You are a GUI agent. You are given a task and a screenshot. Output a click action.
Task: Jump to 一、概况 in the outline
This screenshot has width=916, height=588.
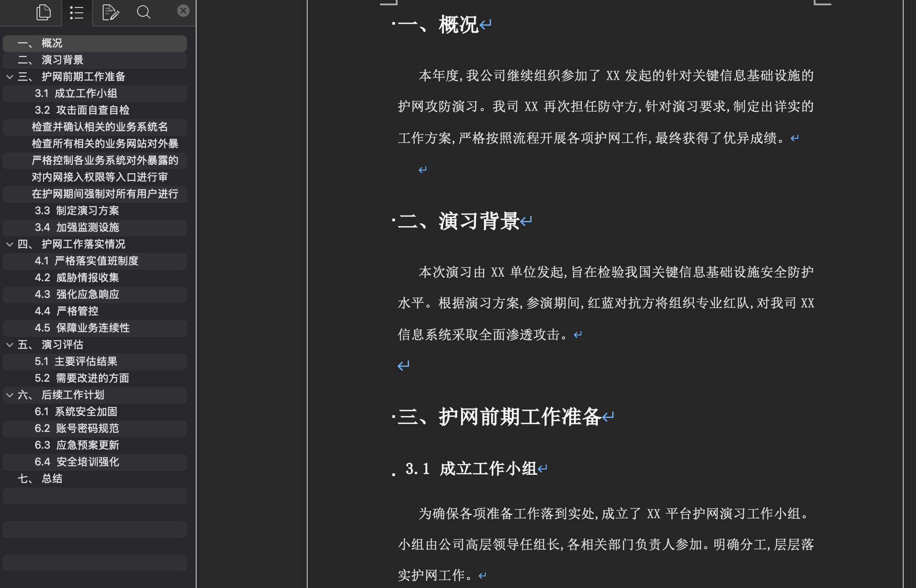[52, 43]
